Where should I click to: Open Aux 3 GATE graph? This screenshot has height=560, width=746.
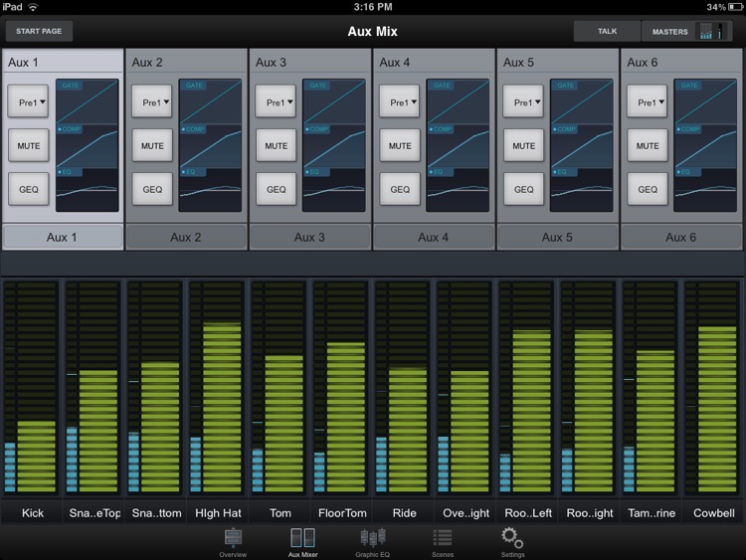[334, 101]
